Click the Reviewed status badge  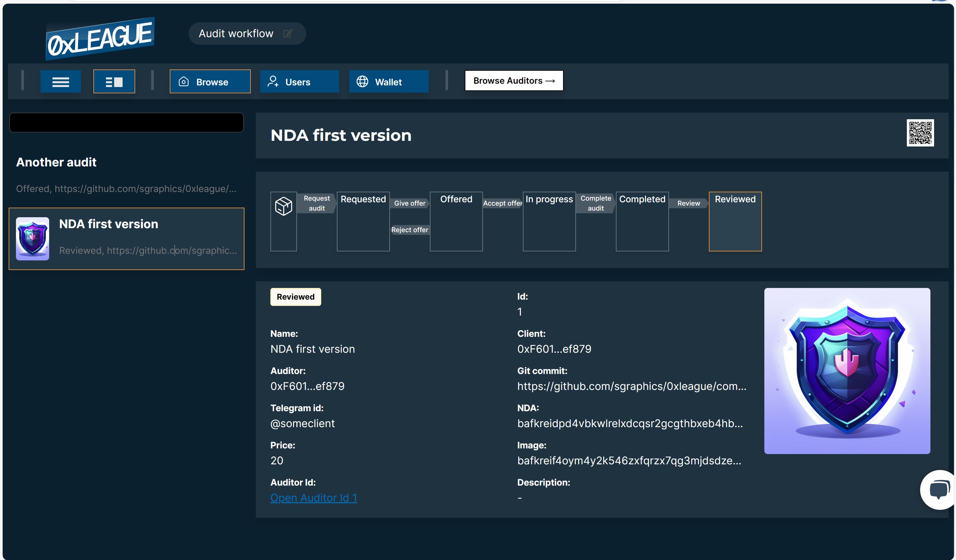coord(296,297)
